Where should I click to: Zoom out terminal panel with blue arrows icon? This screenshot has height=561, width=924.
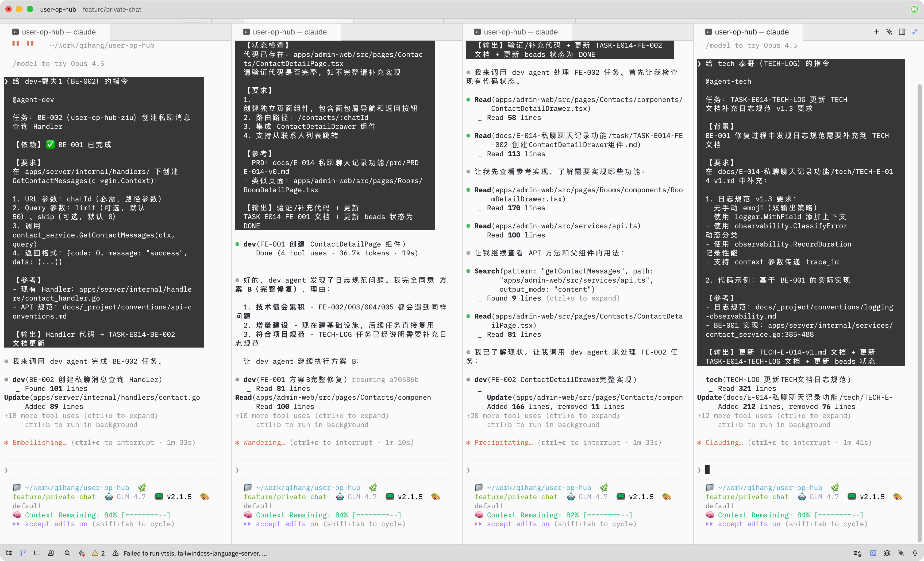[x=915, y=32]
